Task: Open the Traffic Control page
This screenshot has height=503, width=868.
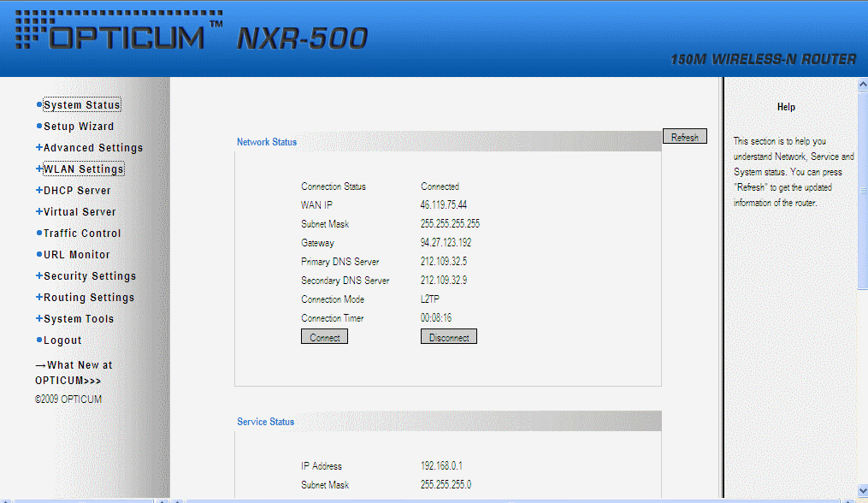Action: coord(82,234)
